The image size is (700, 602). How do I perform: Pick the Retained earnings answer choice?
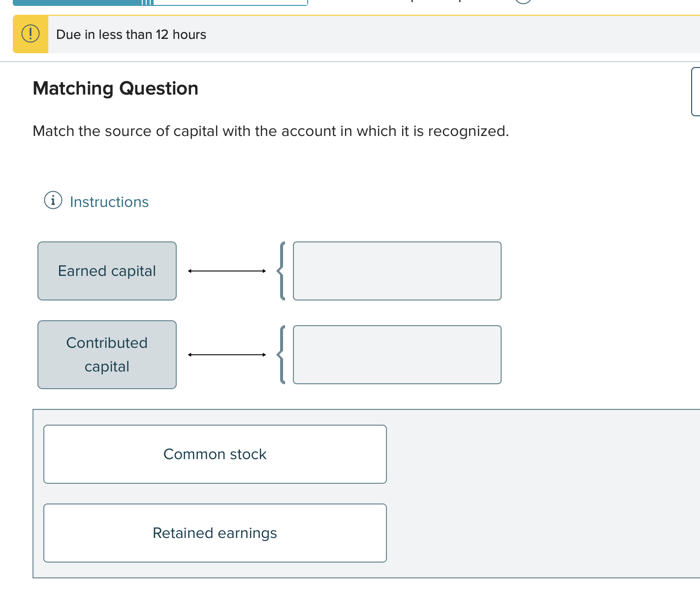coord(215,533)
